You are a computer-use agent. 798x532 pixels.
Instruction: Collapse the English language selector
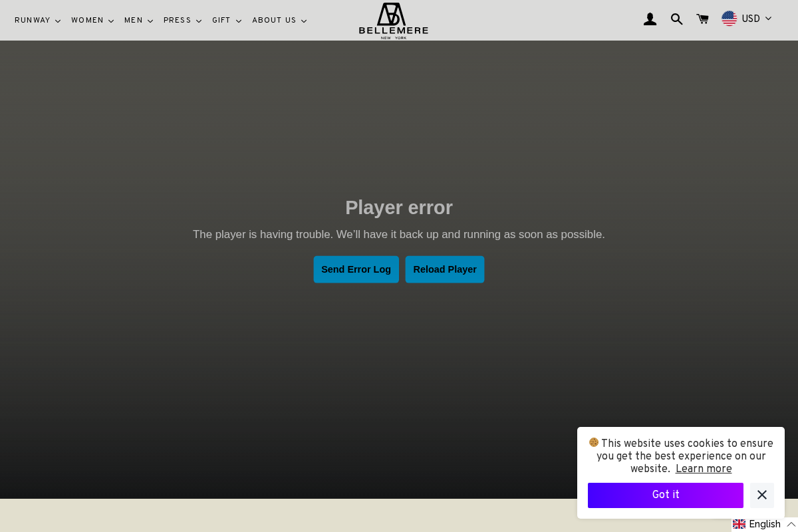point(791,524)
